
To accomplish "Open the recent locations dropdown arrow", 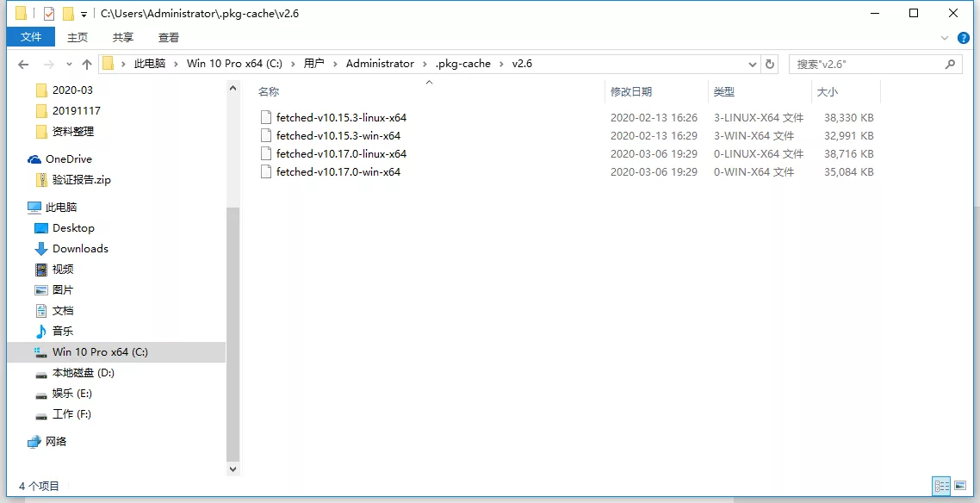I will point(69,64).
